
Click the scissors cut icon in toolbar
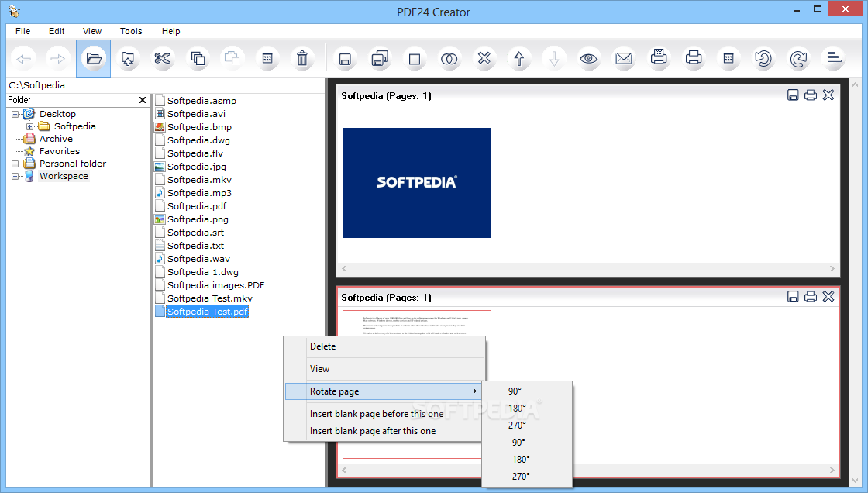coord(163,59)
